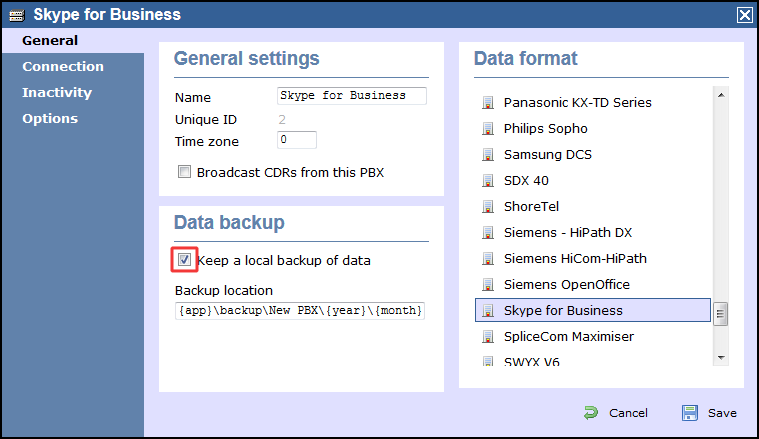This screenshot has height=439, width=759.
Task: Click the SpliceCom Maximiser format icon
Action: click(487, 337)
